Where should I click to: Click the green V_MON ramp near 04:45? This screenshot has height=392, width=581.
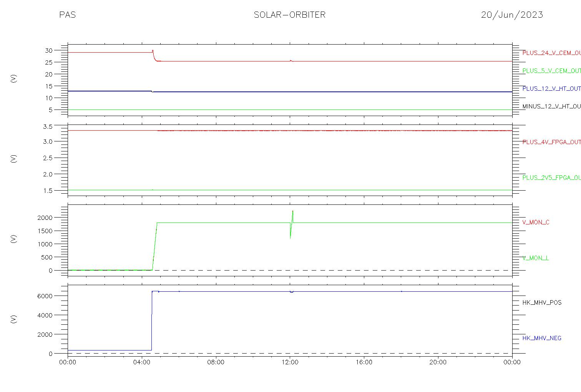tap(155, 246)
